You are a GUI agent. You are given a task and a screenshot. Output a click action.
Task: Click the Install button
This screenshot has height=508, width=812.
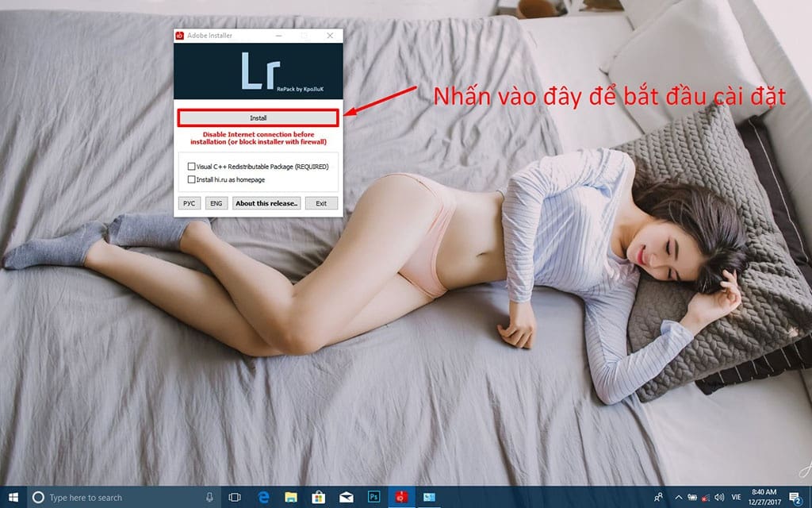(259, 118)
